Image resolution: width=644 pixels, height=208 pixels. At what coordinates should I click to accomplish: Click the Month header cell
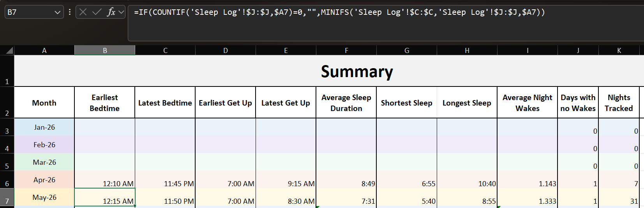click(x=44, y=103)
